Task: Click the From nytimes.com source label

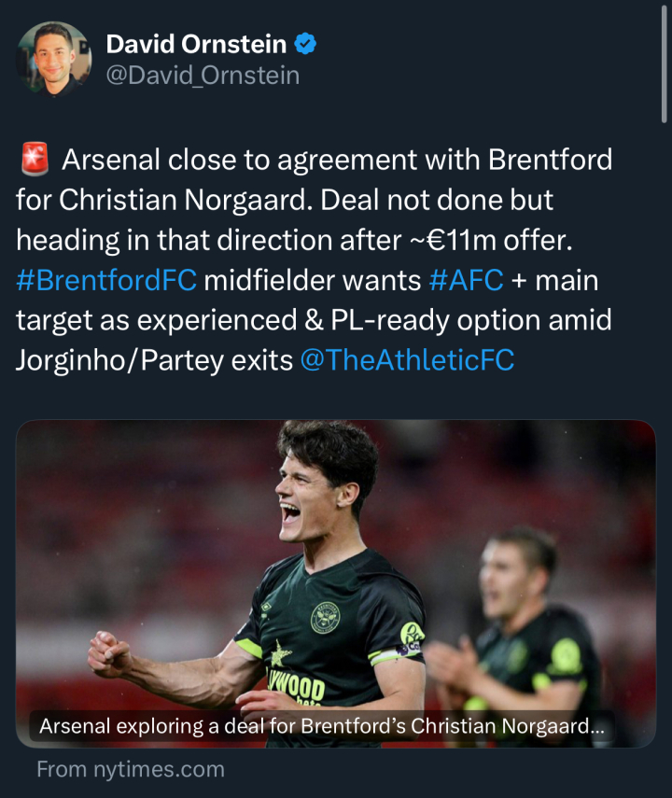Action: coord(131,769)
